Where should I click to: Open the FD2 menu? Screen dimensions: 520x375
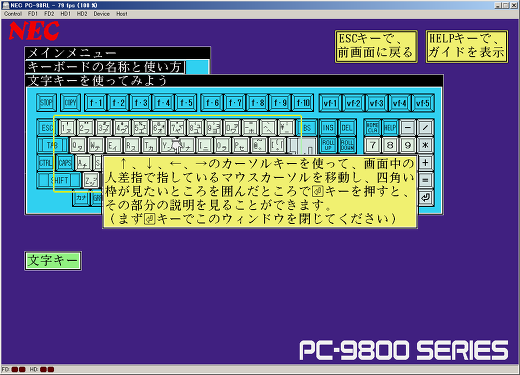[49, 14]
